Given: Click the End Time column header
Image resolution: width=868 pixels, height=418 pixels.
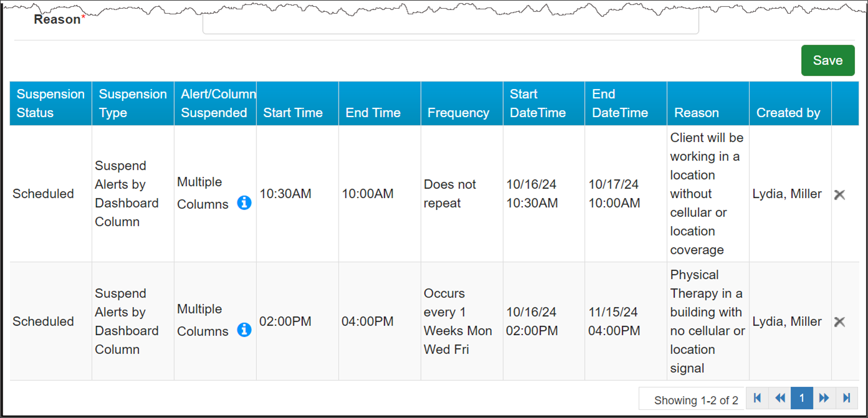Looking at the screenshot, I should pos(373,113).
